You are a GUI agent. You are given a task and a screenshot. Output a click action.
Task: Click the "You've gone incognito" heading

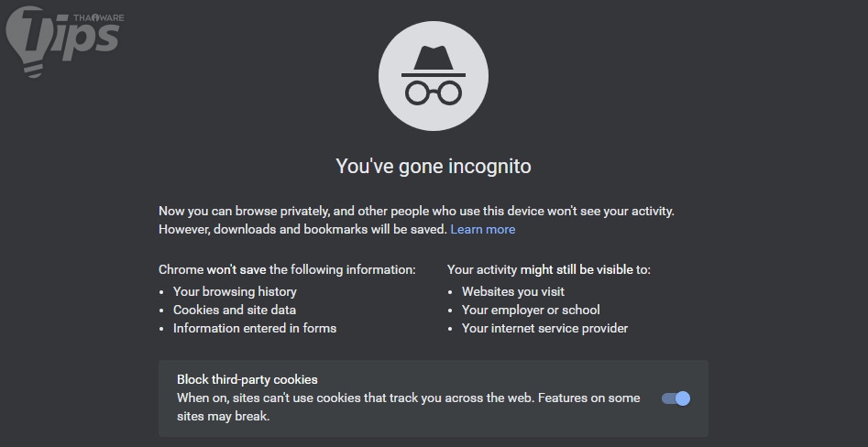click(434, 167)
